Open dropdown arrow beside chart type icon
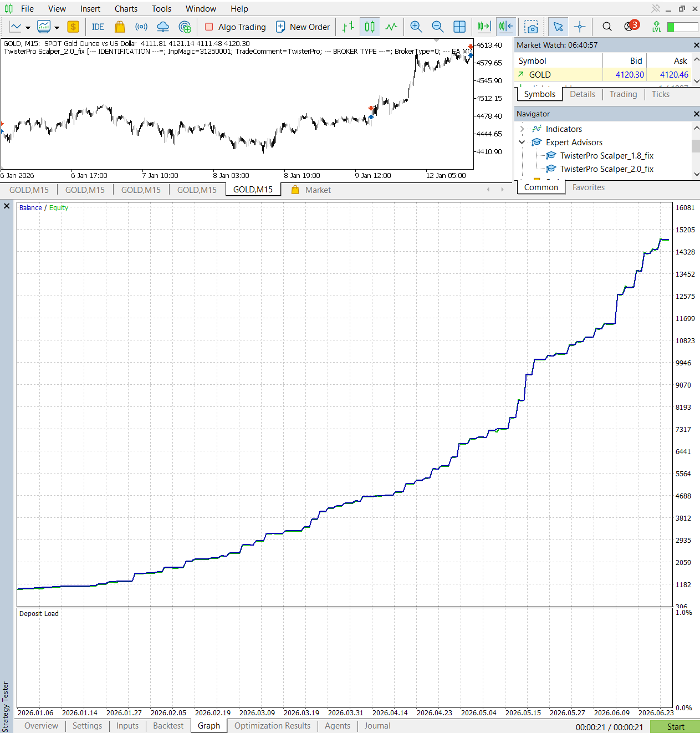 (28, 27)
